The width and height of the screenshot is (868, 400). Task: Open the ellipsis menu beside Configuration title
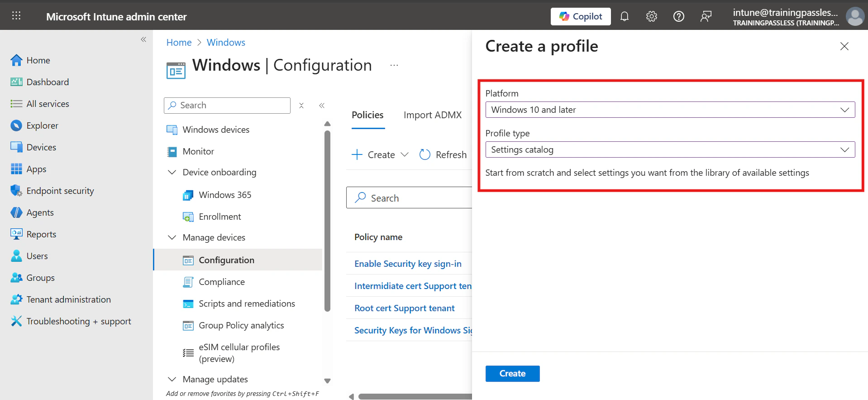click(394, 65)
